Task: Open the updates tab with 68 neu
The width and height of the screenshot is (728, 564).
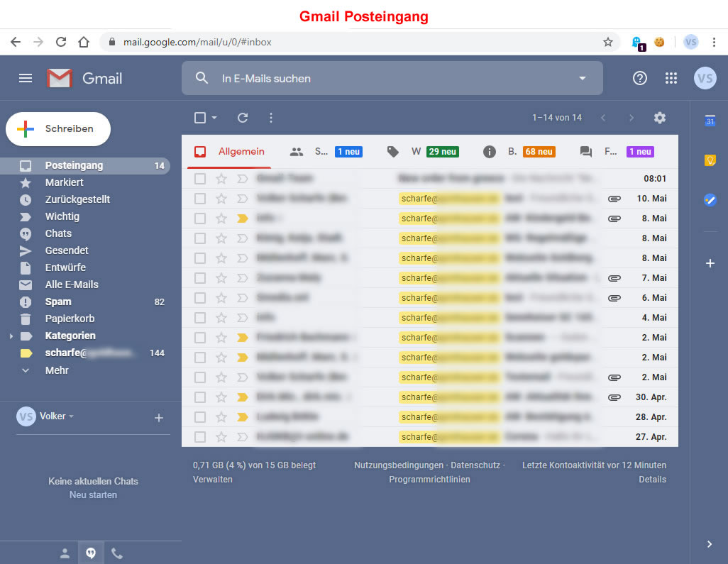Action: pyautogui.click(x=519, y=151)
